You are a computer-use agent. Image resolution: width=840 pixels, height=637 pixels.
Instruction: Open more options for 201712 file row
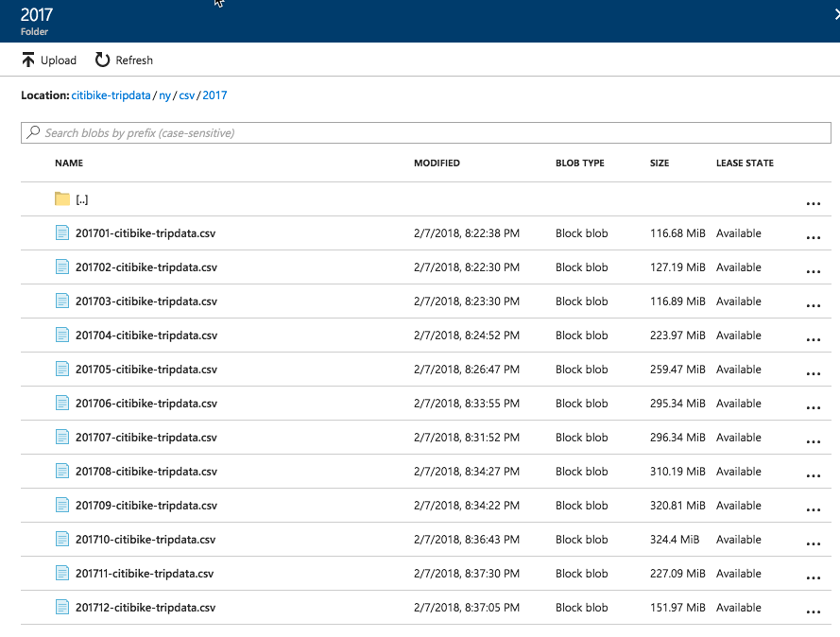coord(814,611)
